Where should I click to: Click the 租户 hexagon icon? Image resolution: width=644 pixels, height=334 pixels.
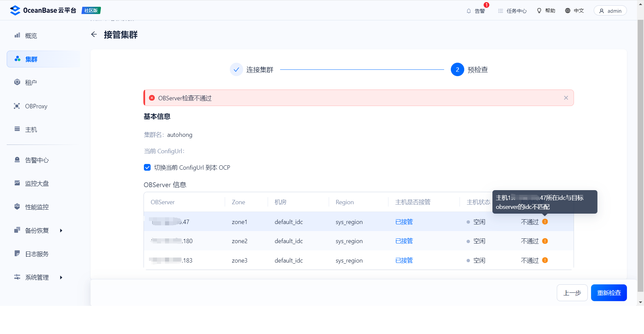(x=17, y=82)
